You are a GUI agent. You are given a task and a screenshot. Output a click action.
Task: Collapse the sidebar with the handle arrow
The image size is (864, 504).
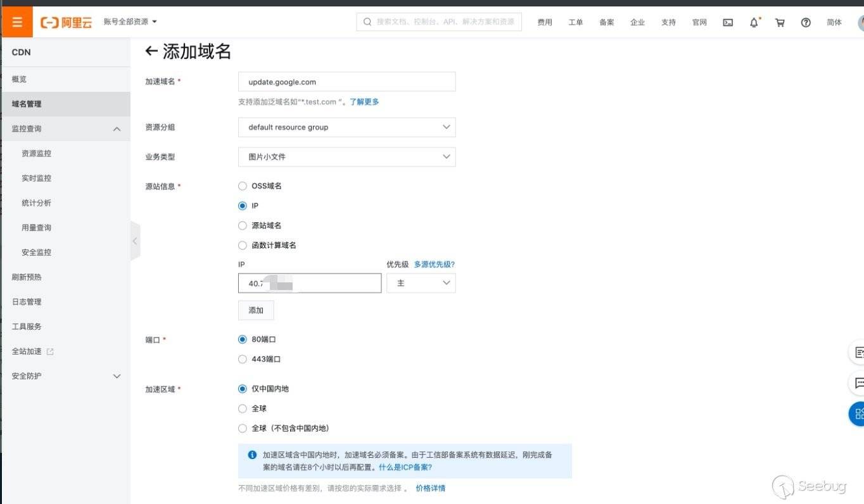click(135, 241)
